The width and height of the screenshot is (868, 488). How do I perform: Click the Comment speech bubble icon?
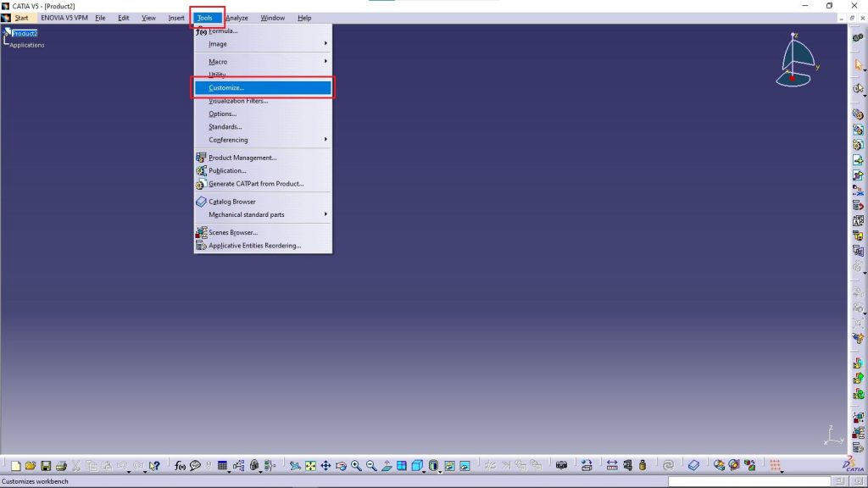(195, 466)
